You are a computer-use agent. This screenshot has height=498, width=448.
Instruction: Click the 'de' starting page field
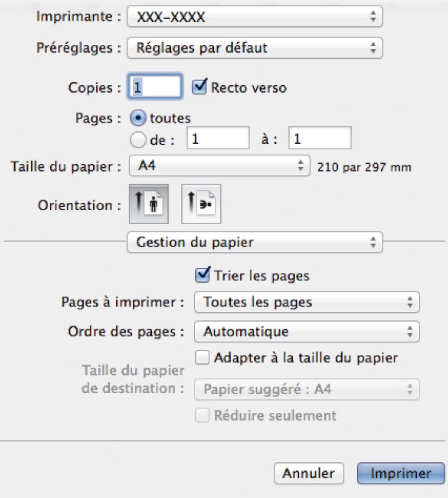[218, 138]
